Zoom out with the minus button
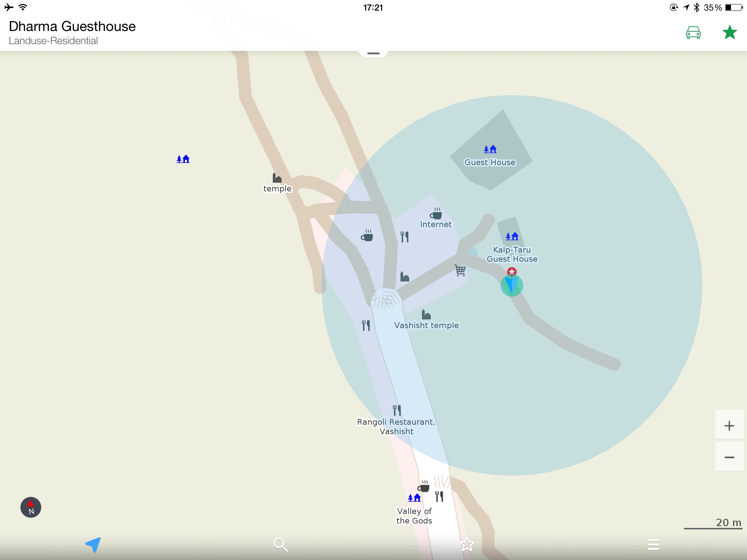Image resolution: width=747 pixels, height=560 pixels. 729,457
